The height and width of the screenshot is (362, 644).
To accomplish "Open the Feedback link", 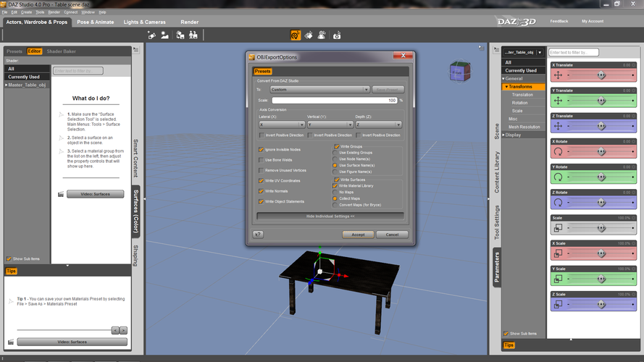I will coord(559,21).
